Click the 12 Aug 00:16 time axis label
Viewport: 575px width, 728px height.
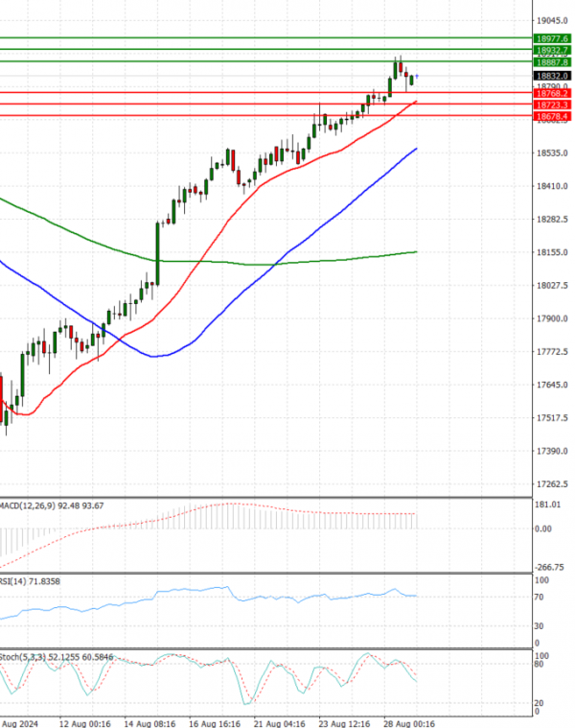pos(85,723)
